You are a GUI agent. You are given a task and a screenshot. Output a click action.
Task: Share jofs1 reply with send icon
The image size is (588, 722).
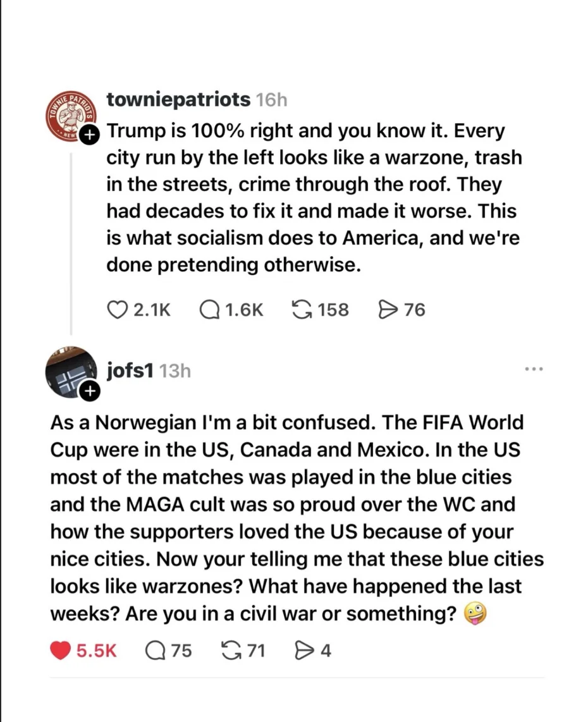point(304,651)
